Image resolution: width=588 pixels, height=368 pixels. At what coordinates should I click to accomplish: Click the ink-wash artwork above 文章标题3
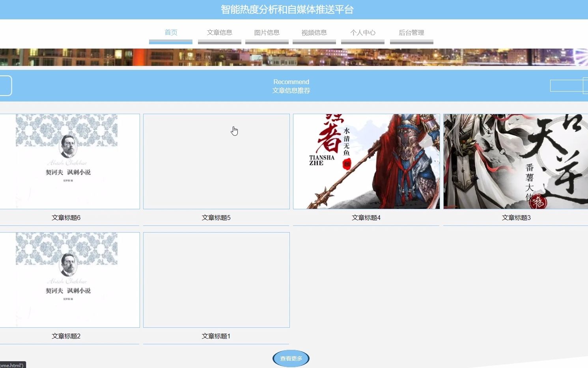(516, 161)
